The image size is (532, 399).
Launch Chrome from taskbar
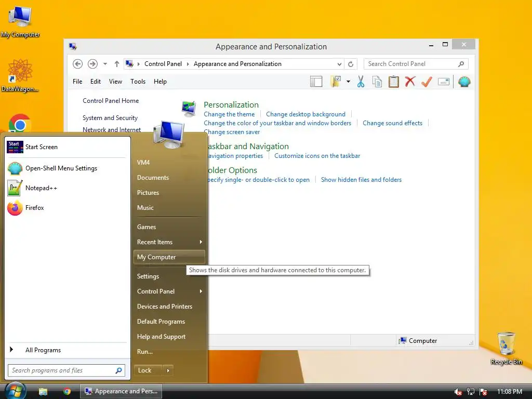click(x=67, y=391)
